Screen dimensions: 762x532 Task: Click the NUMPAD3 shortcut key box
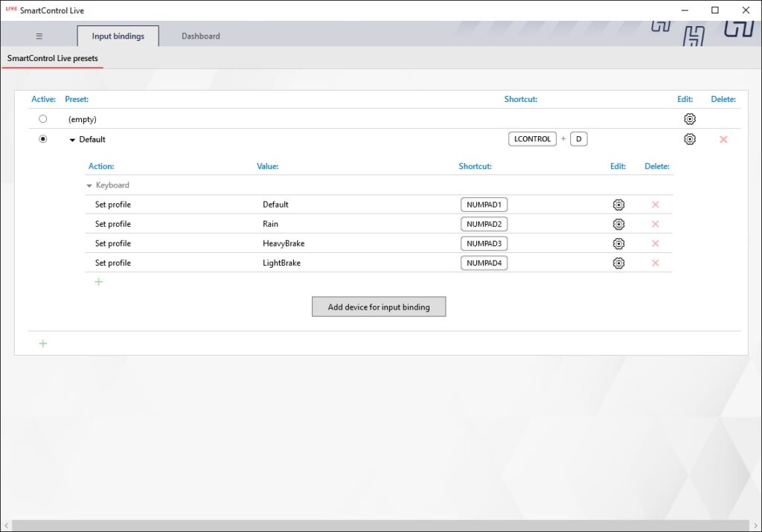click(x=484, y=243)
